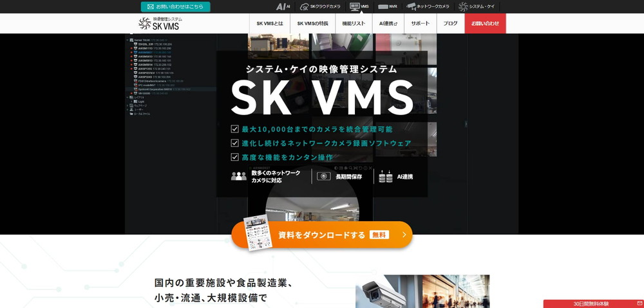Open the 機能リスト menu item
Screen dimensions: 644x308
tap(354, 23)
